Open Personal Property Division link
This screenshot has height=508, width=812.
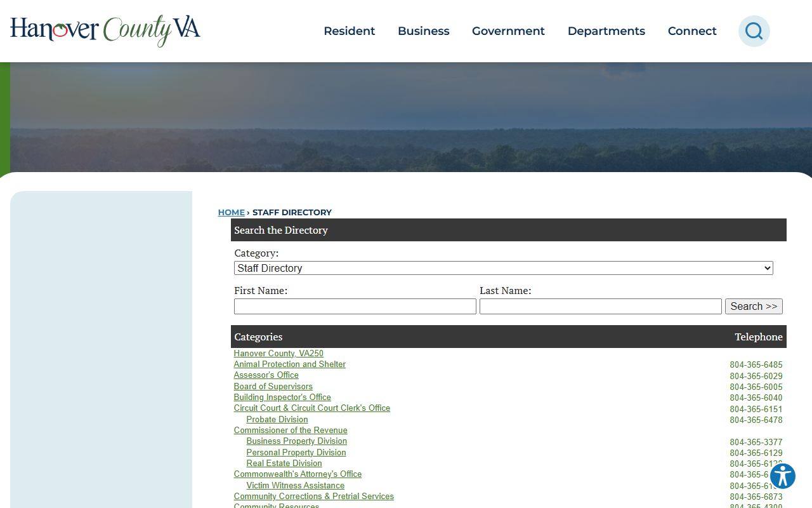tap(296, 452)
